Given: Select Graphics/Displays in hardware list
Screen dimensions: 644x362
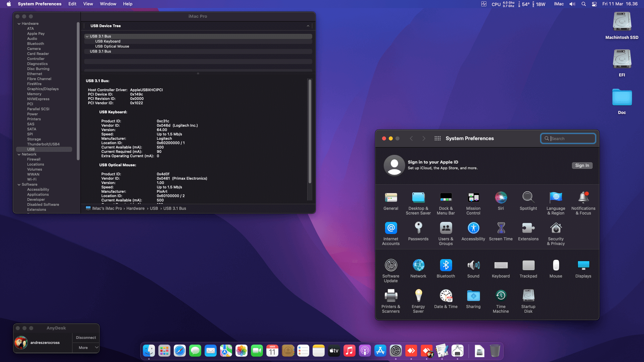Looking at the screenshot, I should (43, 89).
